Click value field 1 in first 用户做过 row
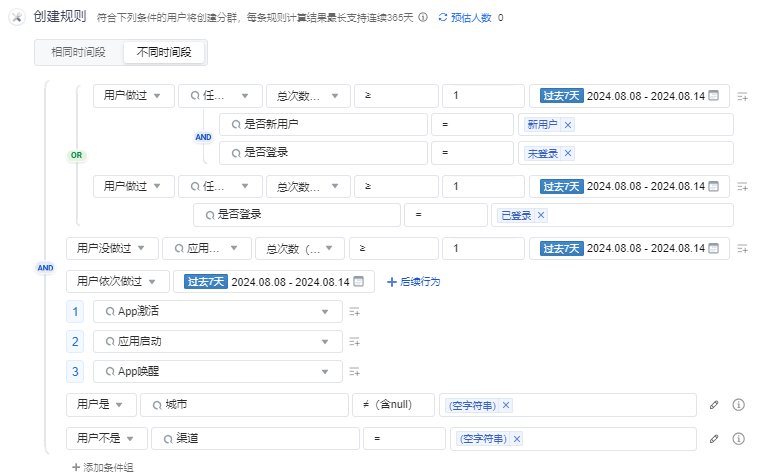 (483, 96)
